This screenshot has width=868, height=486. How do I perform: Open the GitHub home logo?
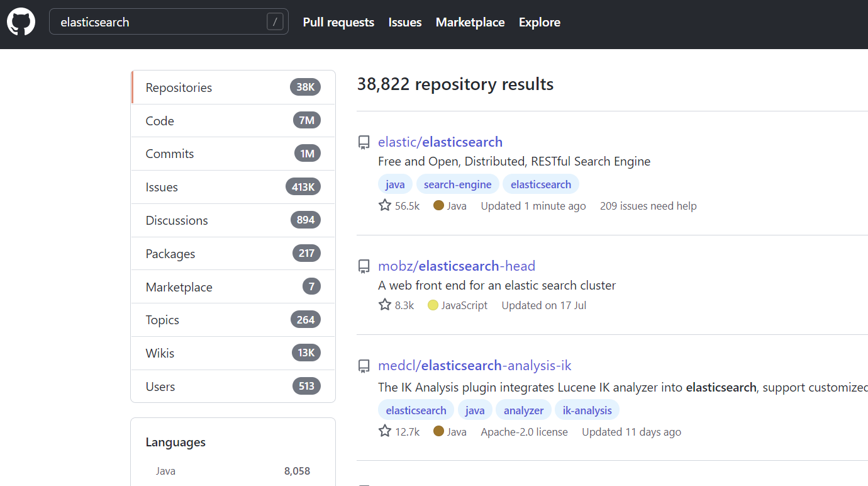21,21
